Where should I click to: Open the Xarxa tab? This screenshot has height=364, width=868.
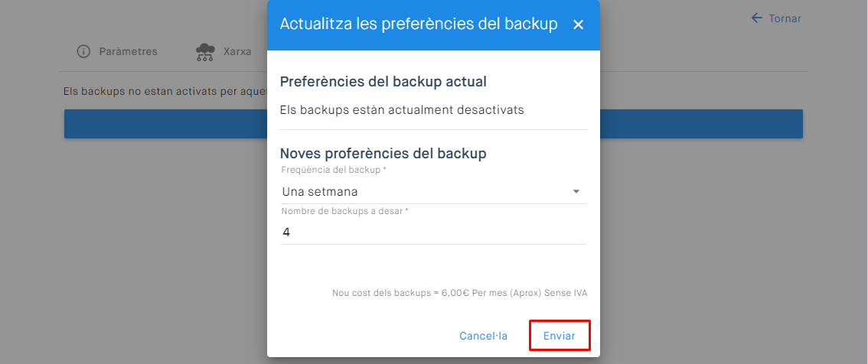[x=237, y=52]
